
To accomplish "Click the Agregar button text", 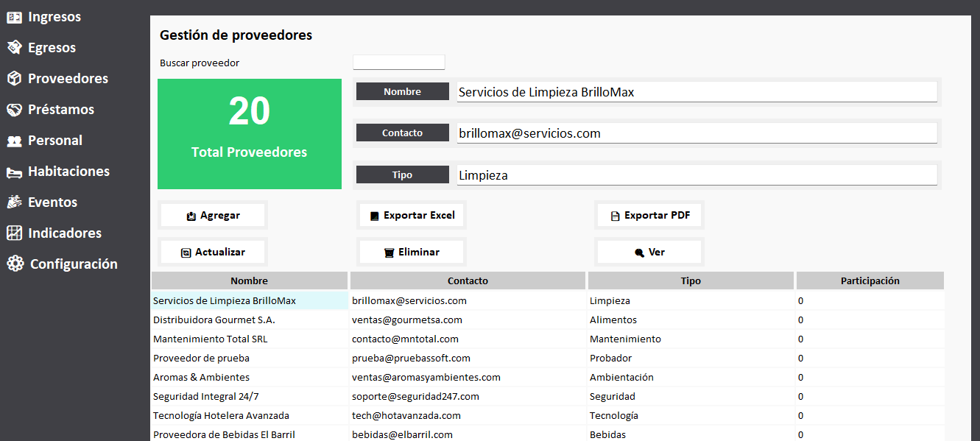I will click(220, 216).
